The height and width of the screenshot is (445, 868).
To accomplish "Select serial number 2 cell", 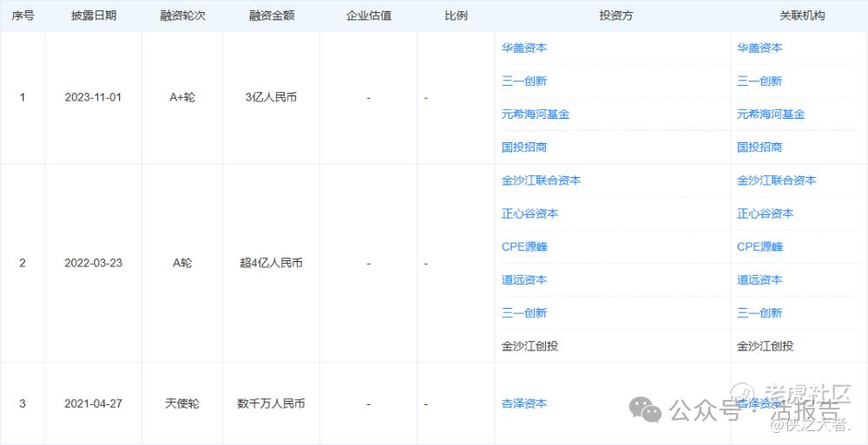I will pyautogui.click(x=23, y=264).
